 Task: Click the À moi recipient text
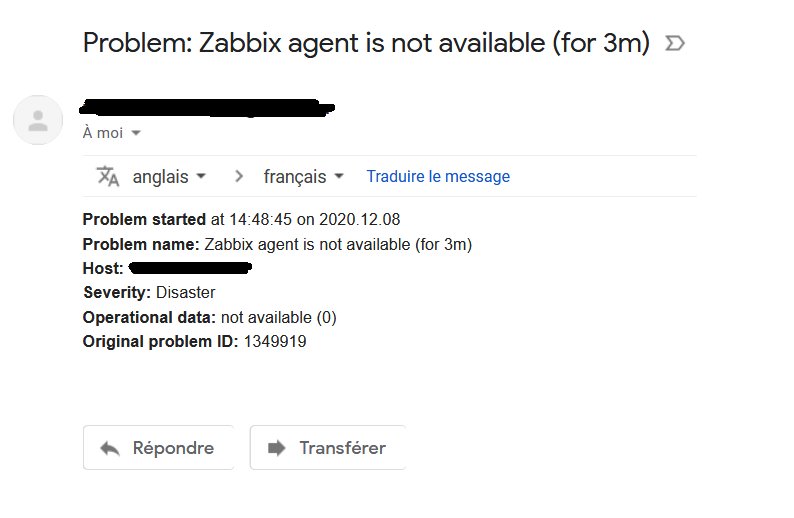[103, 133]
